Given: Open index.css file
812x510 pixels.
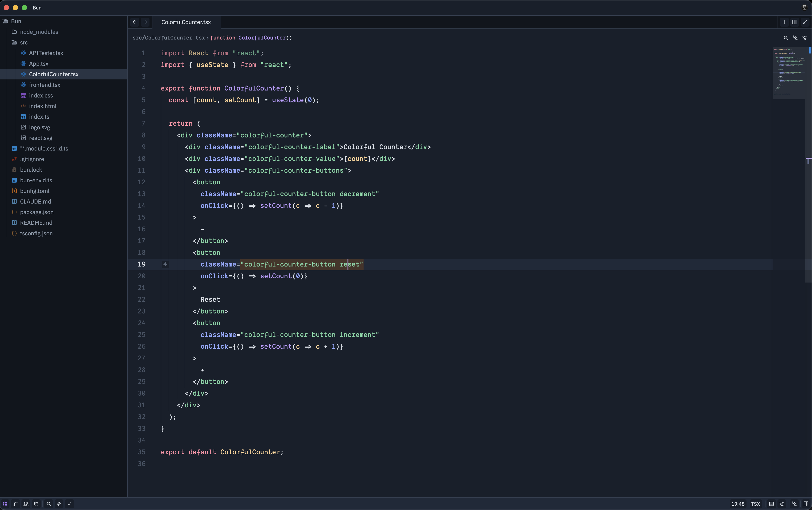Looking at the screenshot, I should [x=64, y=95].
